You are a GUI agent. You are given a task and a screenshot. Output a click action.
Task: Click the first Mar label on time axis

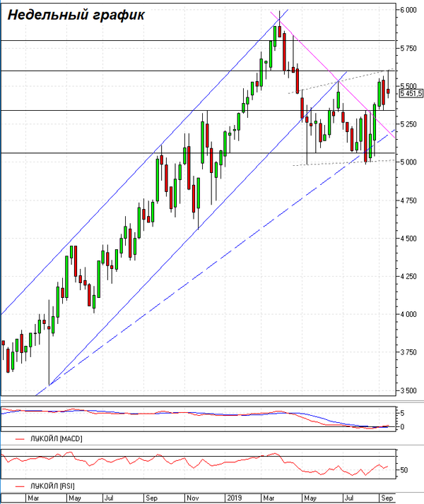click(33, 498)
